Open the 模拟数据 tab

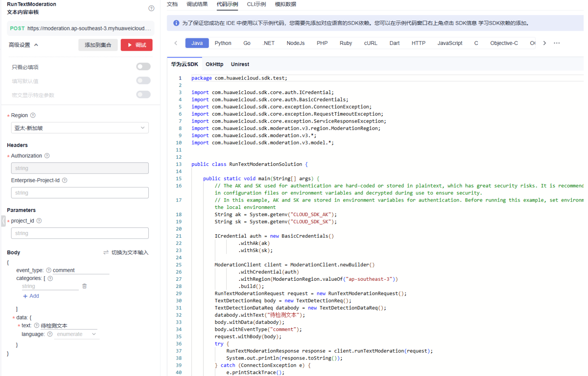286,4
